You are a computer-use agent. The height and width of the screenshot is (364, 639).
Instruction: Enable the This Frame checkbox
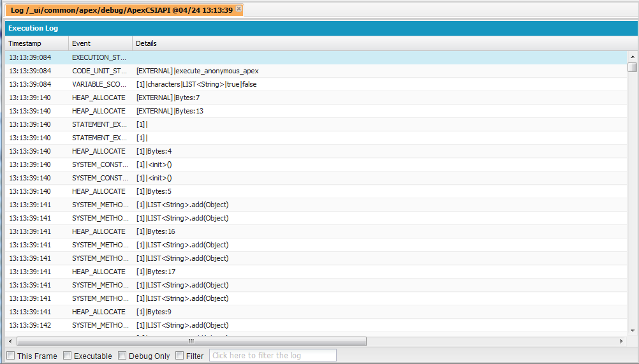(x=11, y=356)
